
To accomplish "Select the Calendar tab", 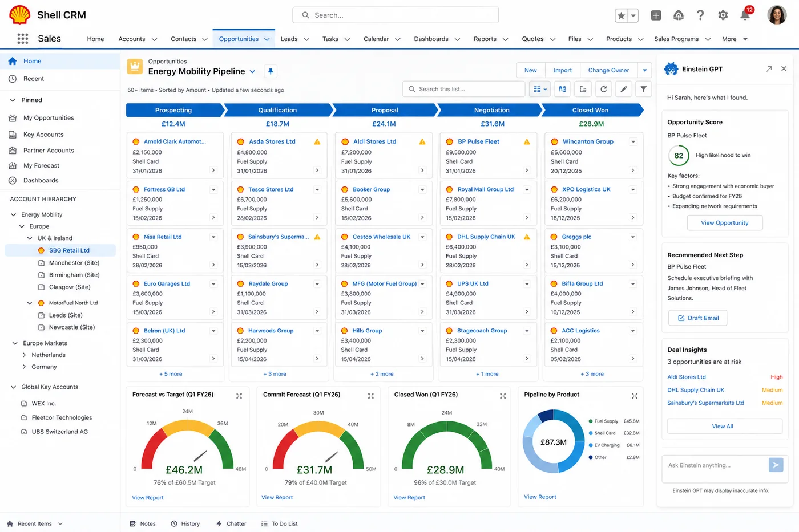I will click(x=376, y=39).
